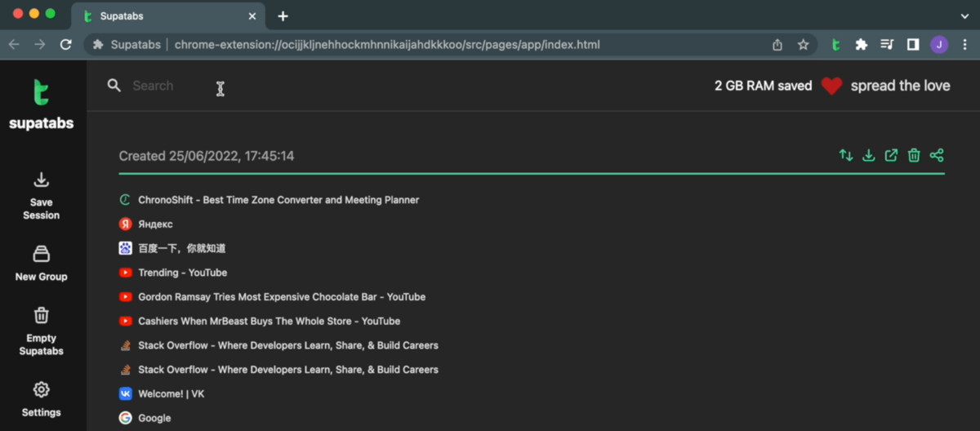
Task: Open the Chrome profile avatar J
Action: click(939, 45)
